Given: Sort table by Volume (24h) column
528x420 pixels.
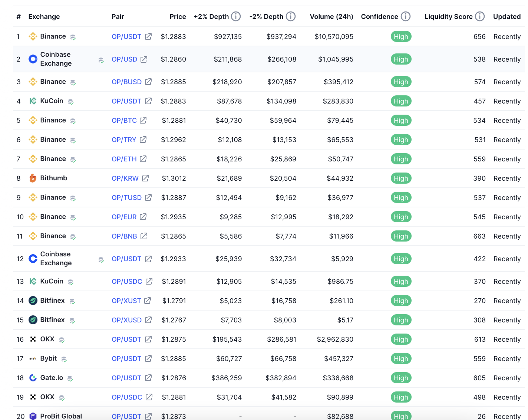Looking at the screenshot, I should click(331, 17).
